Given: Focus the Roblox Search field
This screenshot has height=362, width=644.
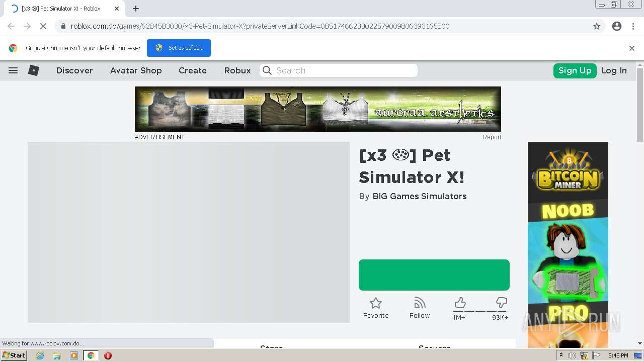Looking at the screenshot, I should pos(339,70).
